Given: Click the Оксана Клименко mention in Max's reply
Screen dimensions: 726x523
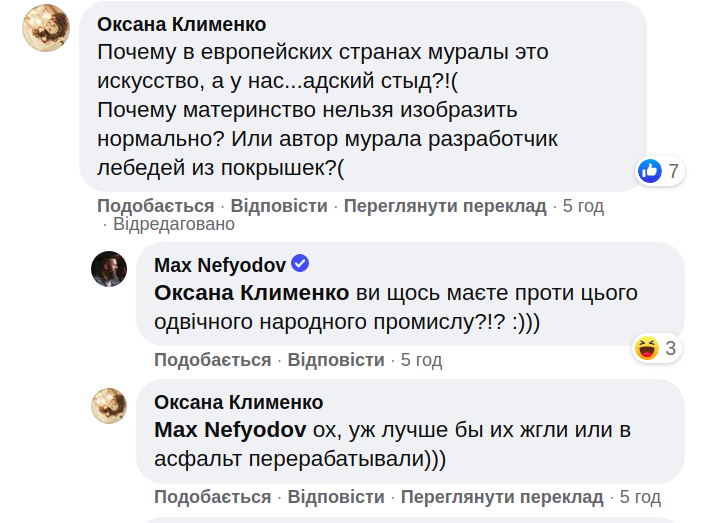Looking at the screenshot, I should [252, 293].
